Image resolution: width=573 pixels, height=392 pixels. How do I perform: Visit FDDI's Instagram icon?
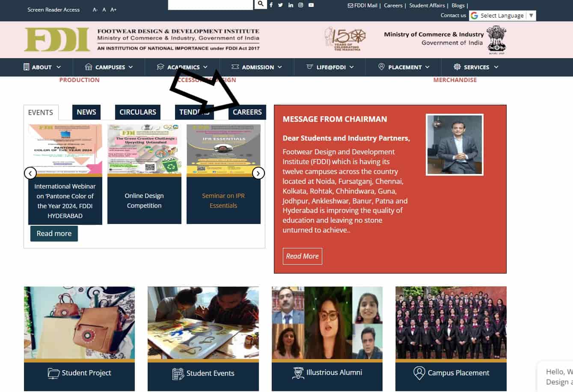point(301,5)
